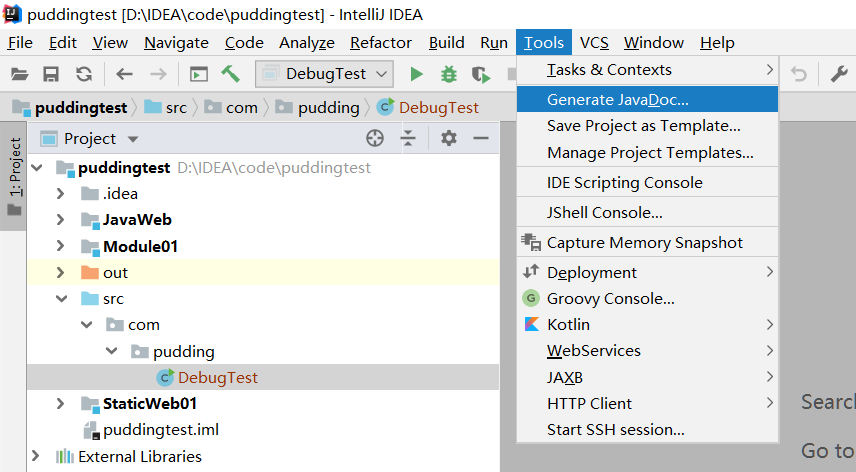Select DebugTest class in project tree

(x=217, y=378)
